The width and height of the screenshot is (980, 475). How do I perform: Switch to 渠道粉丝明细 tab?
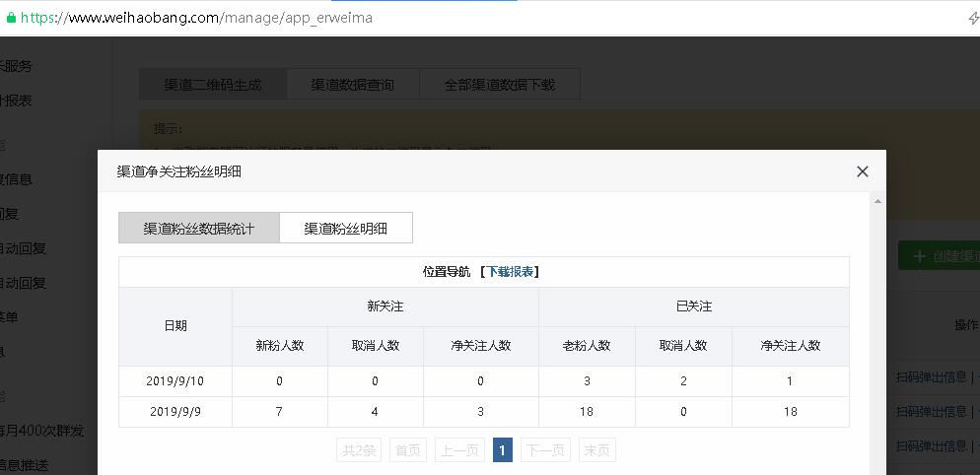coord(345,228)
